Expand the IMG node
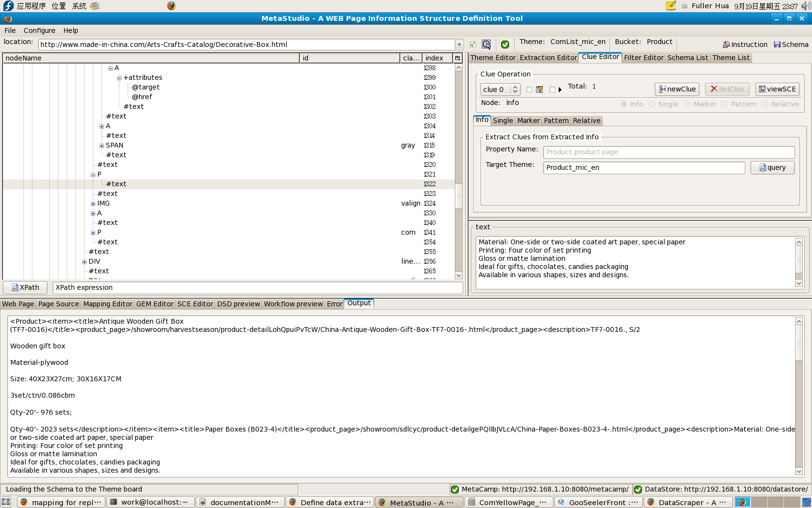Viewport: 812px width, 508px height. tap(93, 204)
